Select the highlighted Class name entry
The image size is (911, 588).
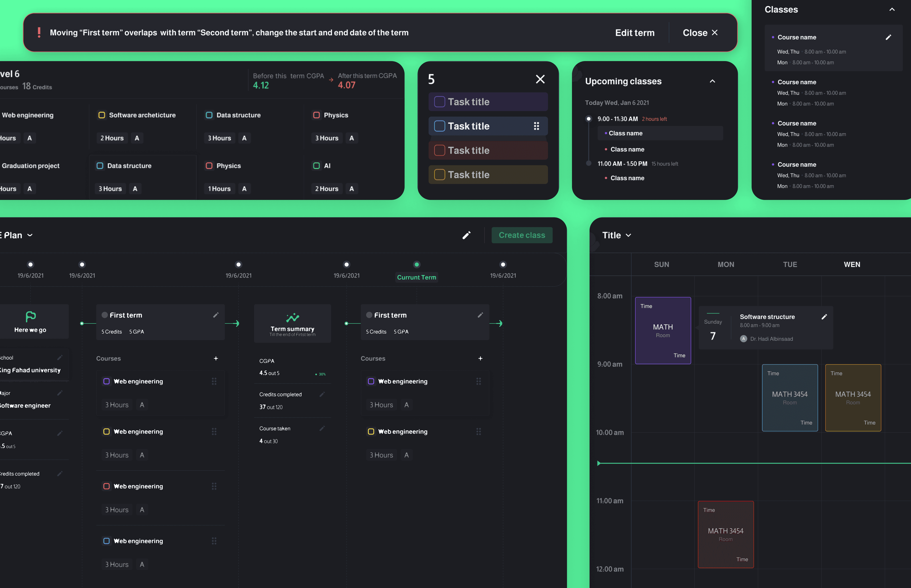tap(660, 133)
